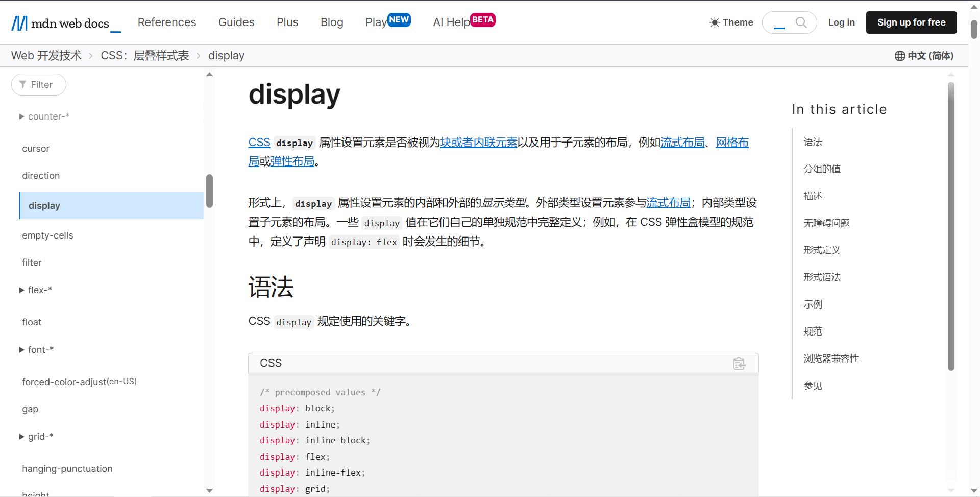Copy the CSS code via clipboard icon
The height and width of the screenshot is (497, 980).
(x=739, y=363)
